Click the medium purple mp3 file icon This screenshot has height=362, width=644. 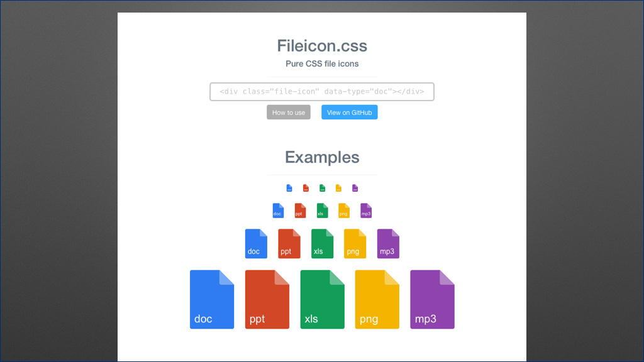tap(388, 244)
